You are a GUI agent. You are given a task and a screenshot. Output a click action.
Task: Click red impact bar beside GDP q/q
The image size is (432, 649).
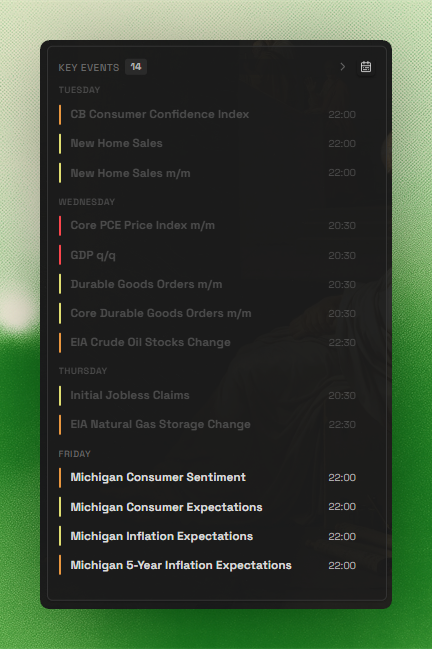[60, 255]
